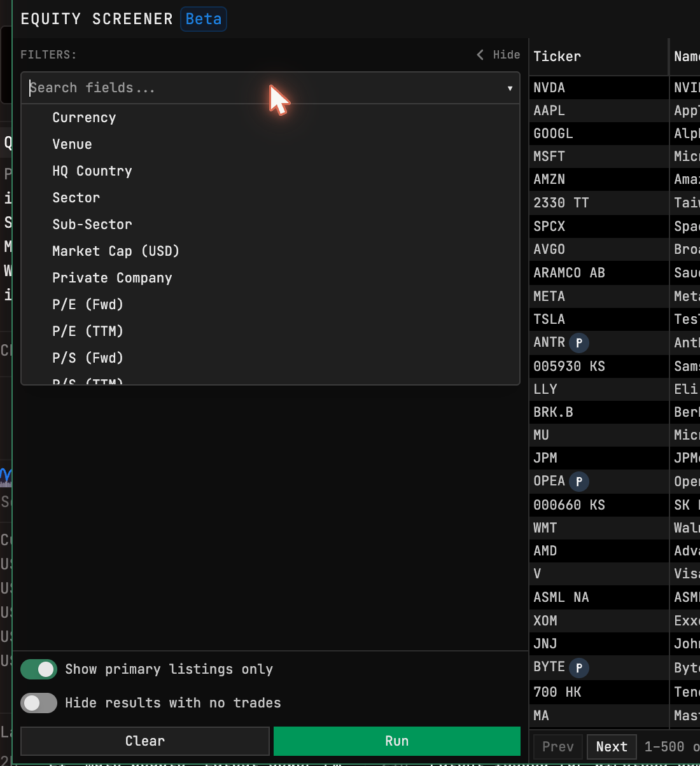Screen dimensions: 700x766
Task: Select HQ Country filter field
Action: tap(270, 171)
